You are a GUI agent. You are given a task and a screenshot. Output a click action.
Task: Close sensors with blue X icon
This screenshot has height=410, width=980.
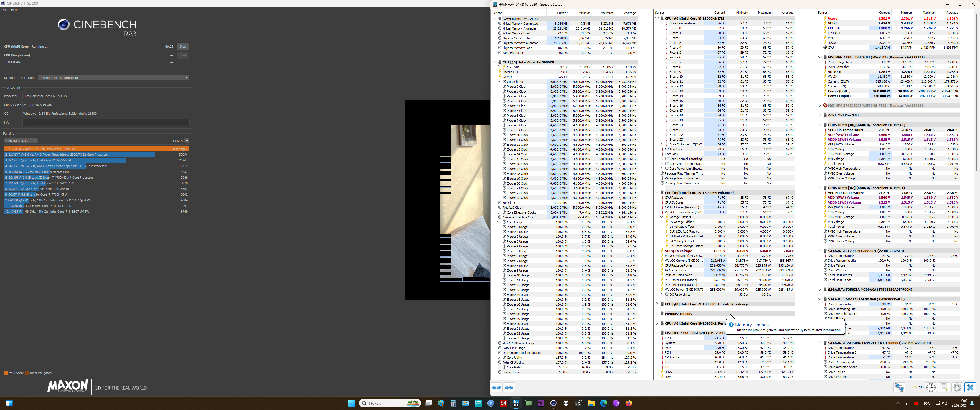[x=970, y=387]
